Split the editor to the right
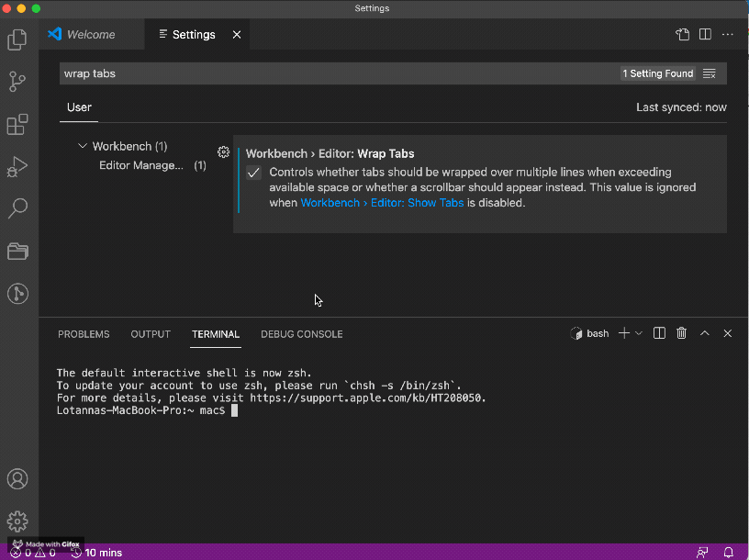The height and width of the screenshot is (560, 749). [705, 34]
